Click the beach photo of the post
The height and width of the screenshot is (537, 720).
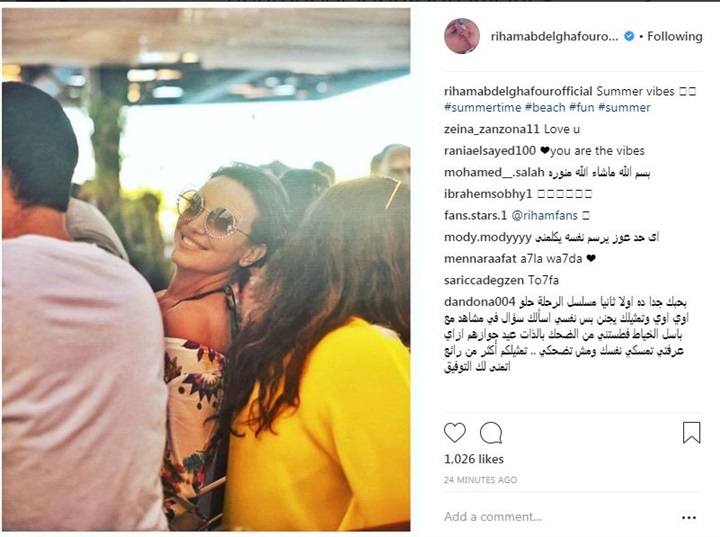coord(206,269)
